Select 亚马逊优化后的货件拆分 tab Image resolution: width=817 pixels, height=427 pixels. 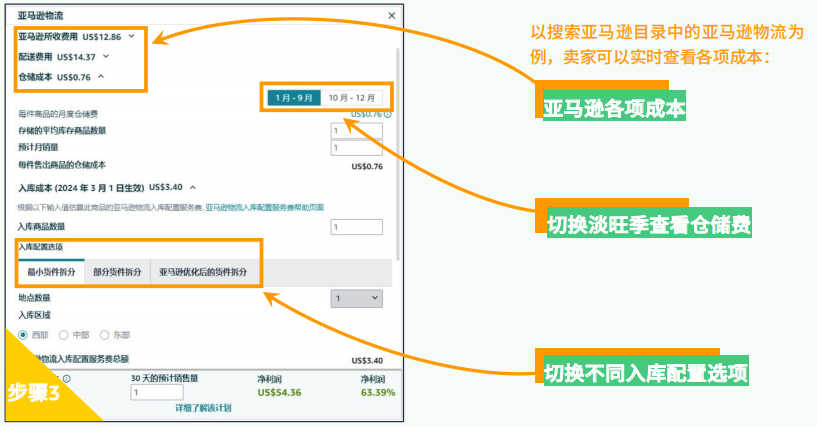coord(203,272)
